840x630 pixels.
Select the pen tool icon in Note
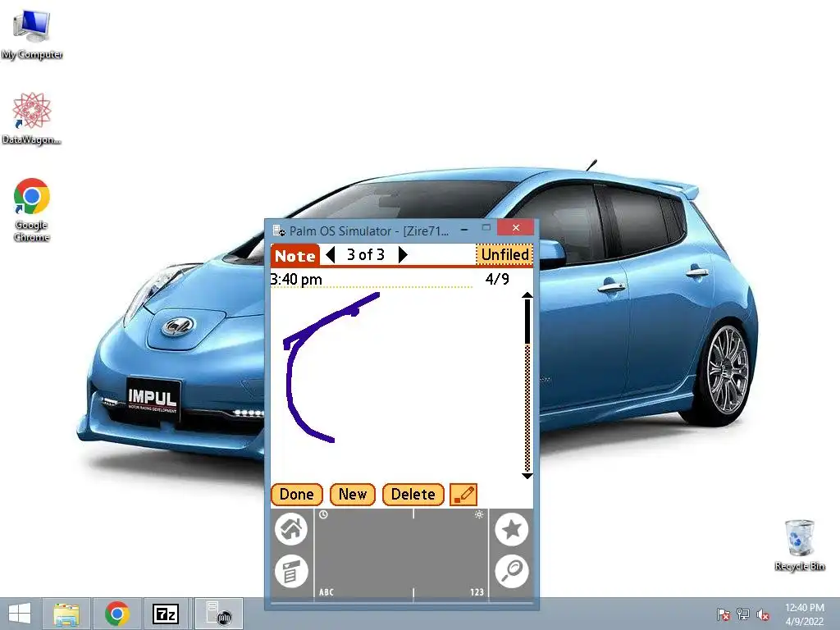click(463, 494)
